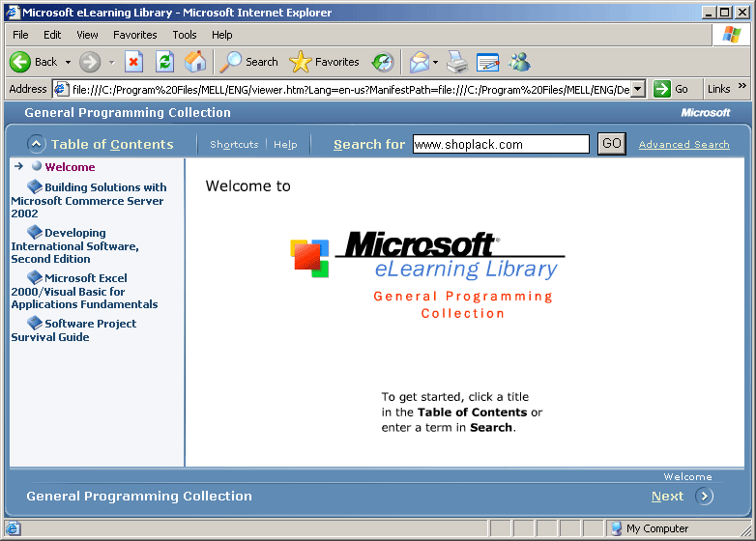Viewport: 756px width, 541px height.
Task: Open the Favorites star button
Action: point(324,62)
